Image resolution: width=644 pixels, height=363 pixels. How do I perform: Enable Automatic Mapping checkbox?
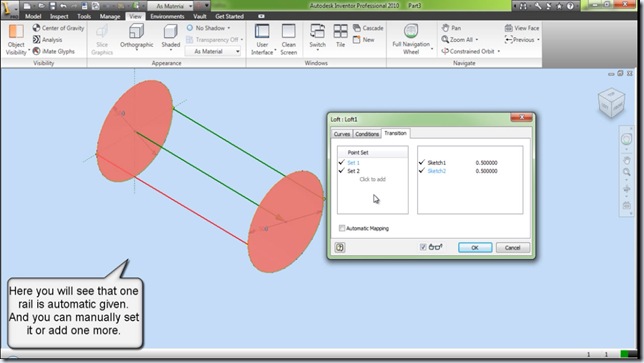pyautogui.click(x=342, y=228)
